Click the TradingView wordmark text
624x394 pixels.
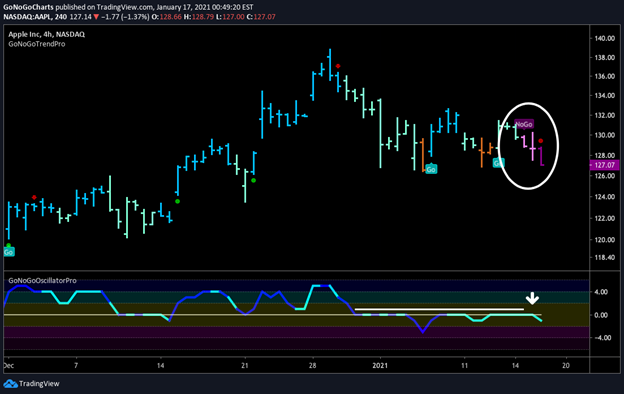coord(39,384)
